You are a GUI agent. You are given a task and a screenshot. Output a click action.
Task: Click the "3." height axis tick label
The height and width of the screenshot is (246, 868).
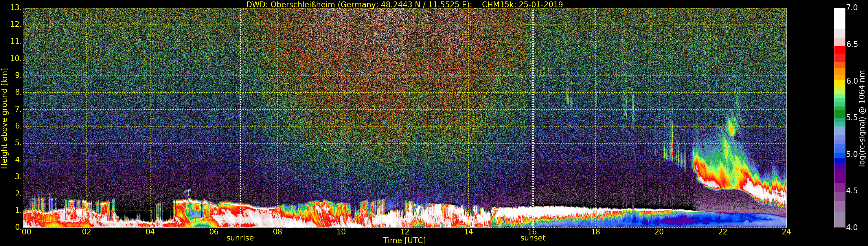[x=18, y=177]
